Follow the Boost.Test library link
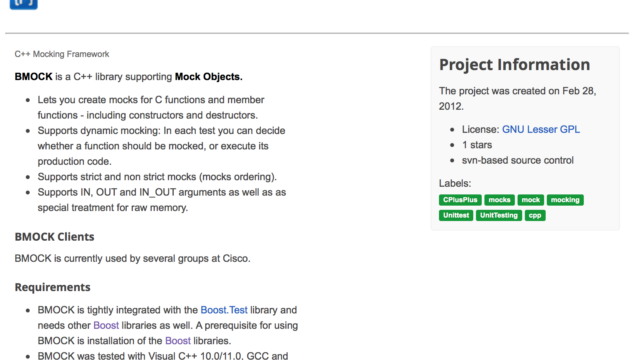The image size is (640, 360). (x=224, y=310)
